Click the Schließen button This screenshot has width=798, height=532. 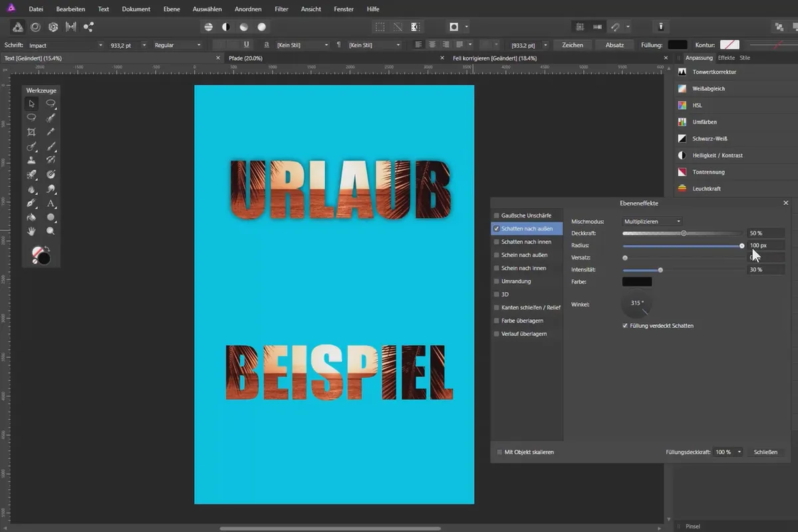pos(765,452)
